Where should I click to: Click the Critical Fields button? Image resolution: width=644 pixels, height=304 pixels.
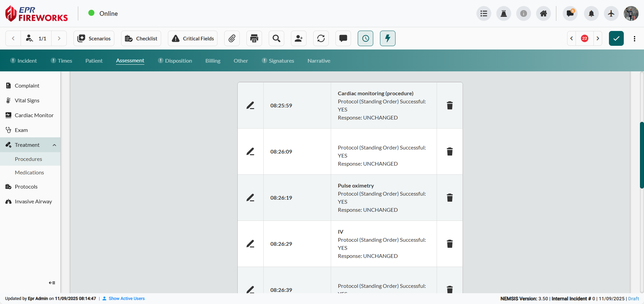[193, 38]
